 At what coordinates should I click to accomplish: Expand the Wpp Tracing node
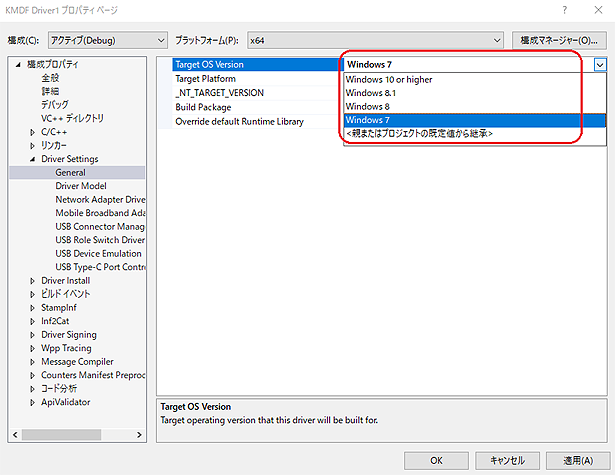pyautogui.click(x=34, y=348)
